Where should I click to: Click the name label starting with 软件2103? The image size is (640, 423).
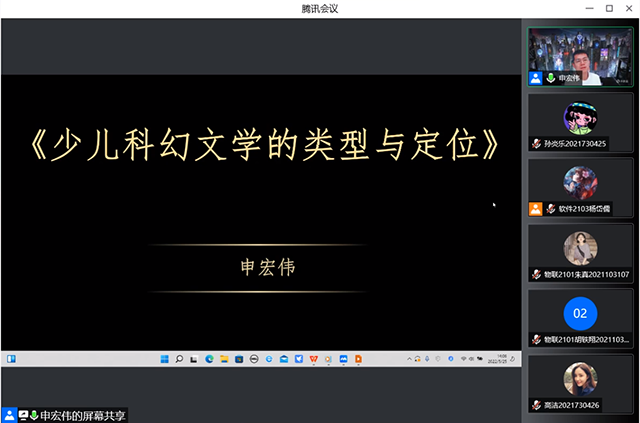(584, 209)
